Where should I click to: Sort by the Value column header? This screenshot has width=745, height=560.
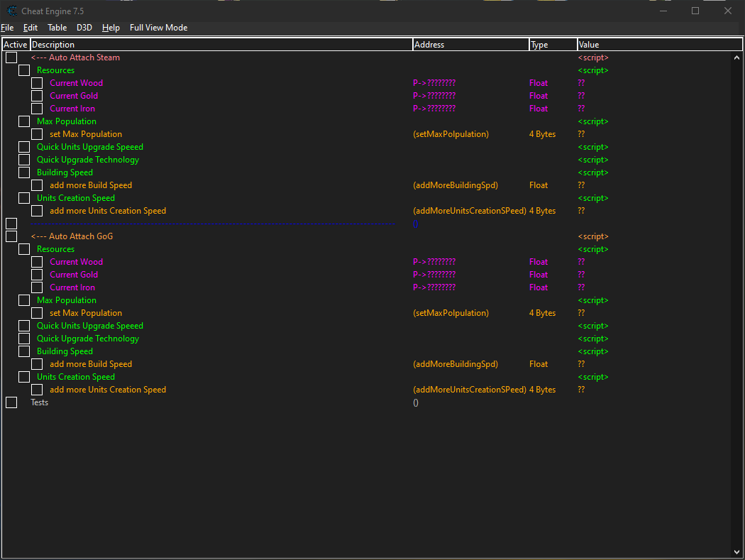[x=659, y=45]
